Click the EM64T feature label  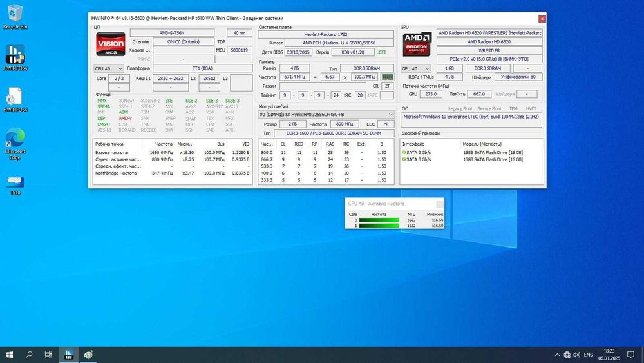(x=104, y=124)
